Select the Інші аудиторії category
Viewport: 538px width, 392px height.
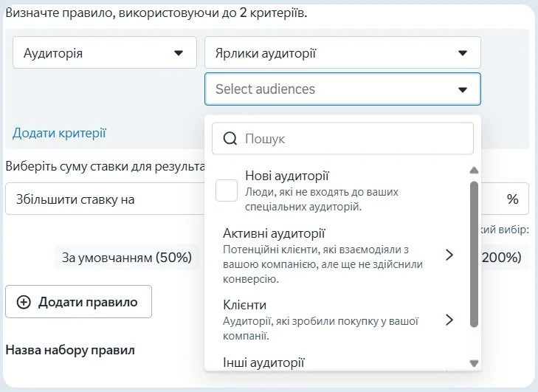(x=263, y=362)
